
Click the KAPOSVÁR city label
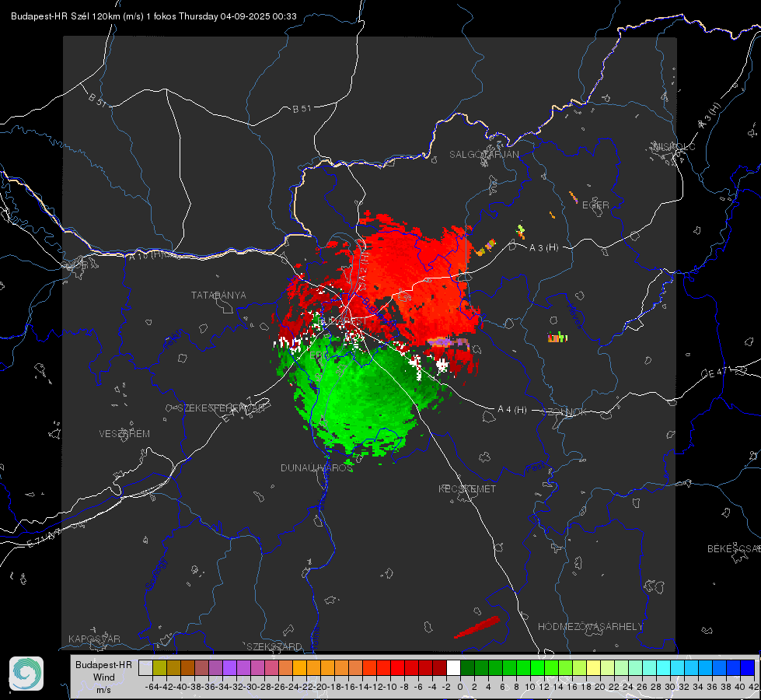point(94,639)
